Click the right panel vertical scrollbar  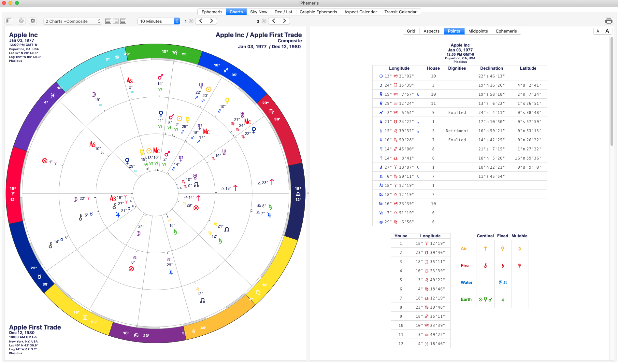coord(611,92)
